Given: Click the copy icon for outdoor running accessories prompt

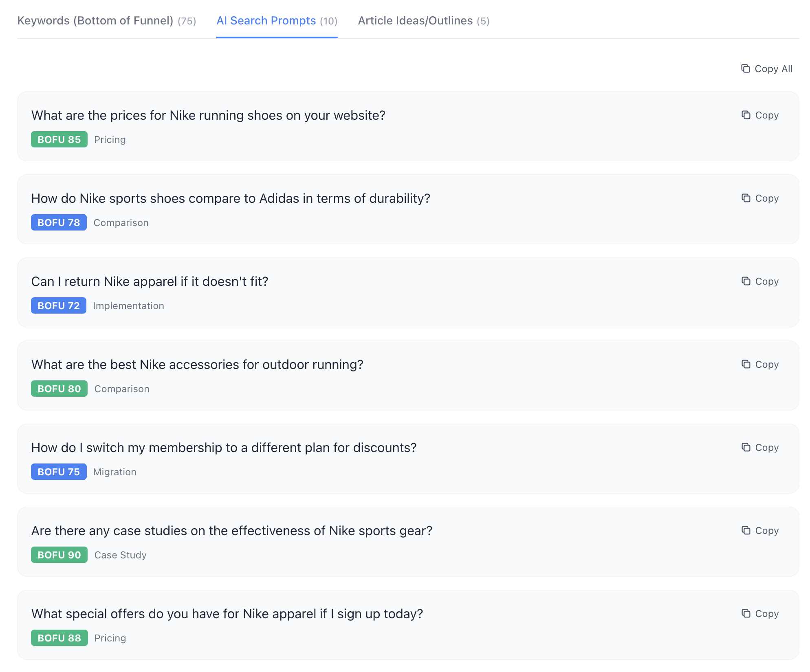Looking at the screenshot, I should click(x=746, y=365).
